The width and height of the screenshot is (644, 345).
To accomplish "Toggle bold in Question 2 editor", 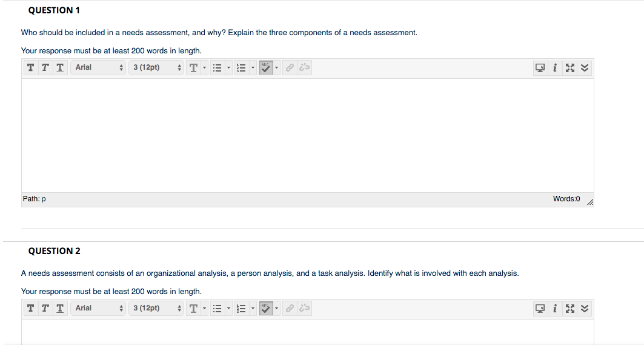I will tap(30, 308).
